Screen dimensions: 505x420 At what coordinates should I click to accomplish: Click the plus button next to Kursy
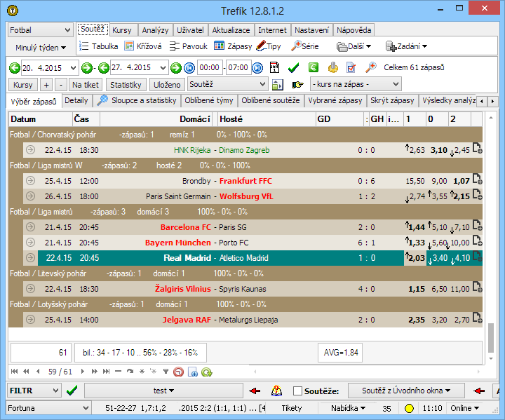click(47, 85)
